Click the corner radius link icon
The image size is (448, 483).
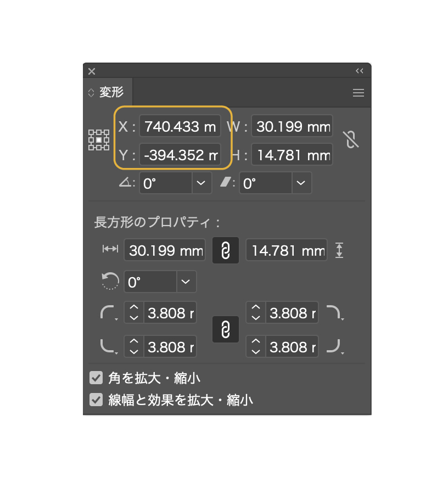(226, 329)
